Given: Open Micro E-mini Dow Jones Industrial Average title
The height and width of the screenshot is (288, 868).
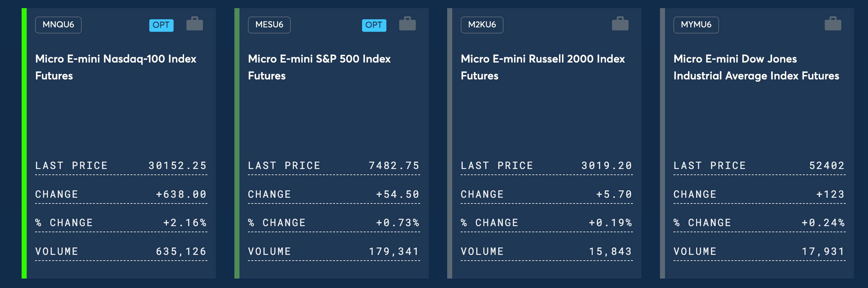Looking at the screenshot, I should (756, 67).
